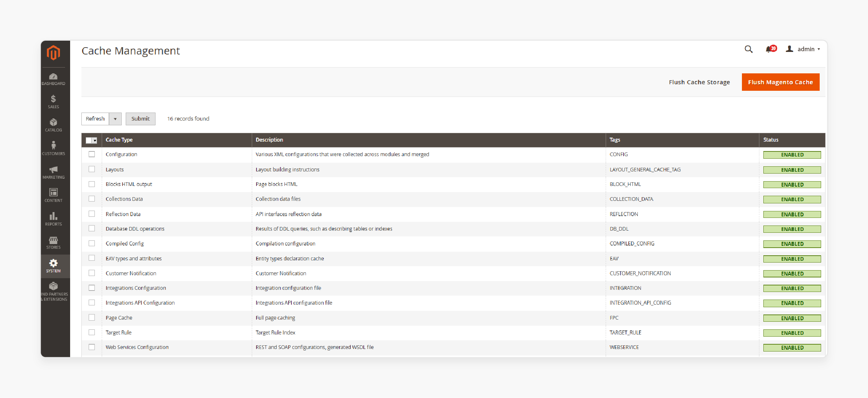Check the Collections Data row

tap(92, 199)
